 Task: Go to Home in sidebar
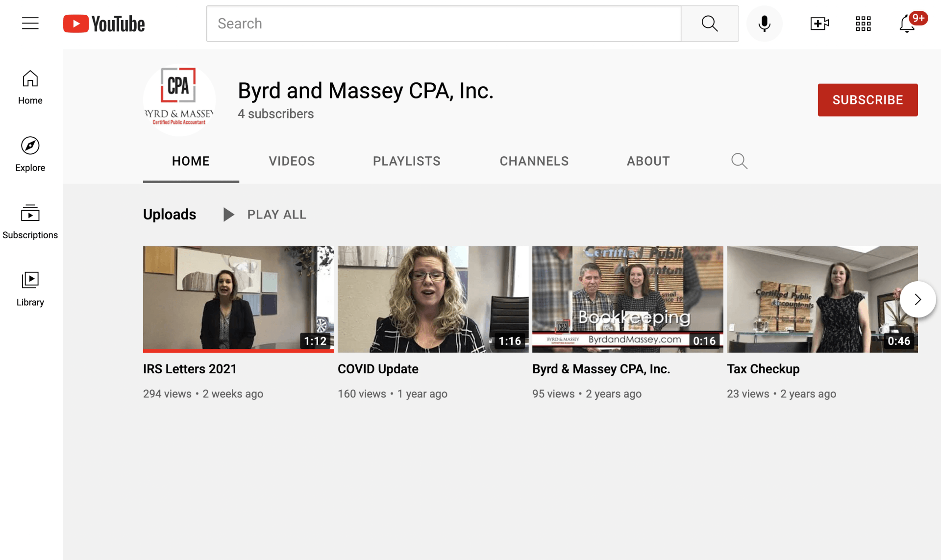click(30, 87)
